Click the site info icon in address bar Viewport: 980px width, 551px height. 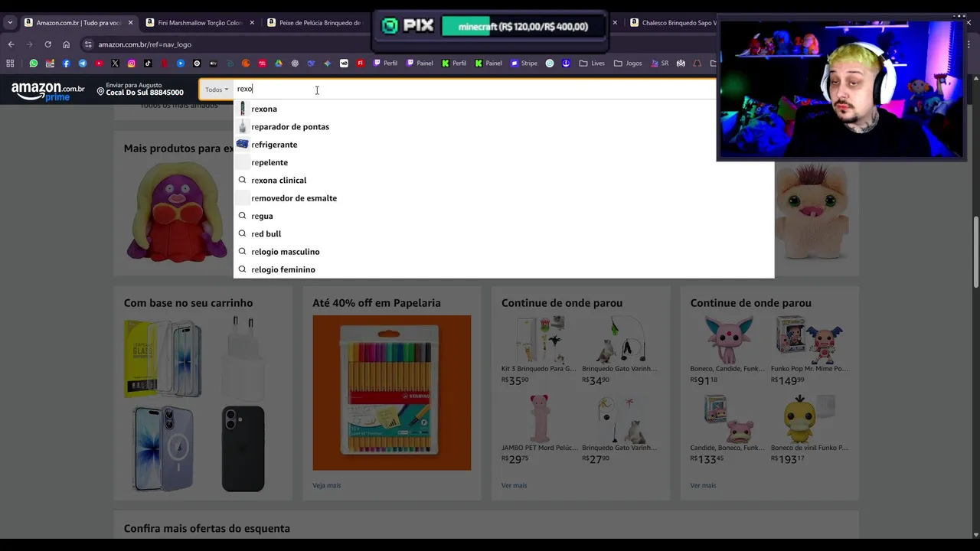(x=88, y=44)
